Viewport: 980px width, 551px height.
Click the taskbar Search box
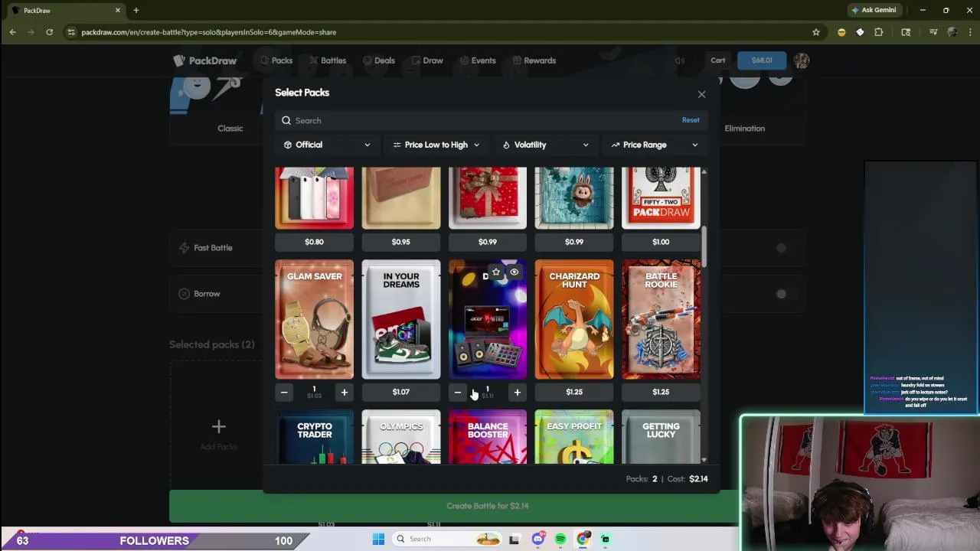(x=449, y=539)
